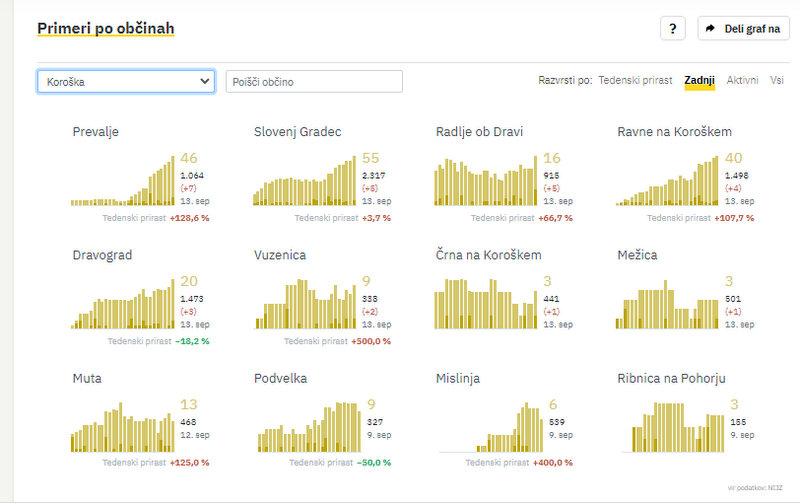
Task: Click the question mark help button
Action: pos(672,29)
